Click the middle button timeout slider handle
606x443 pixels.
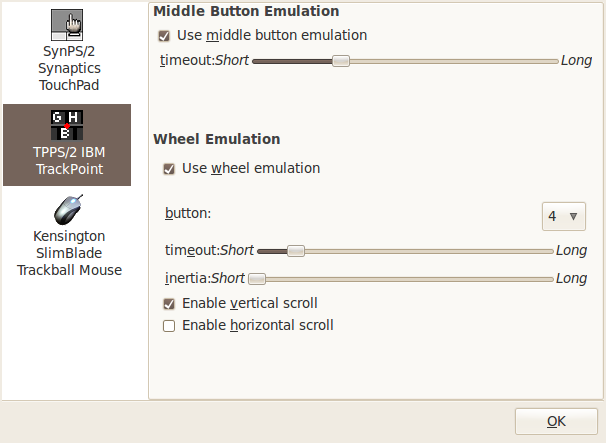(341, 61)
